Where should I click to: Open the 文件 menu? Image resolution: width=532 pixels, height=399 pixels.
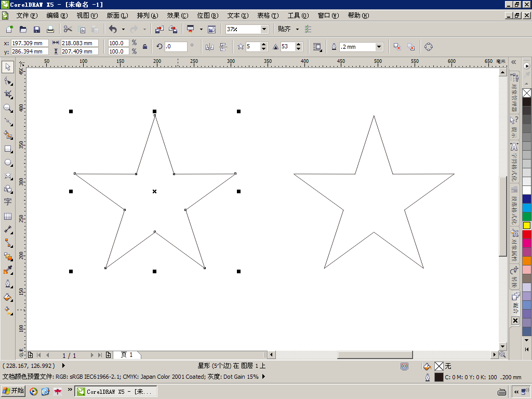click(x=27, y=16)
